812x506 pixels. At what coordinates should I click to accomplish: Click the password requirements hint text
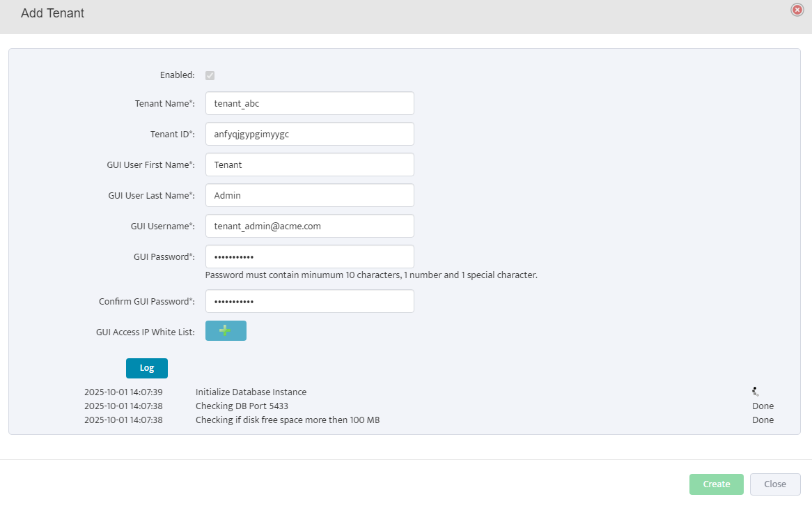[x=371, y=275]
